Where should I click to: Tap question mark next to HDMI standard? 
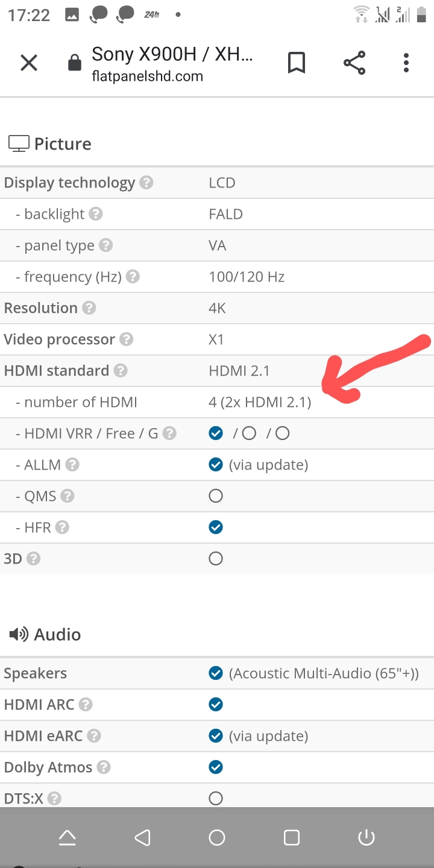(121, 371)
